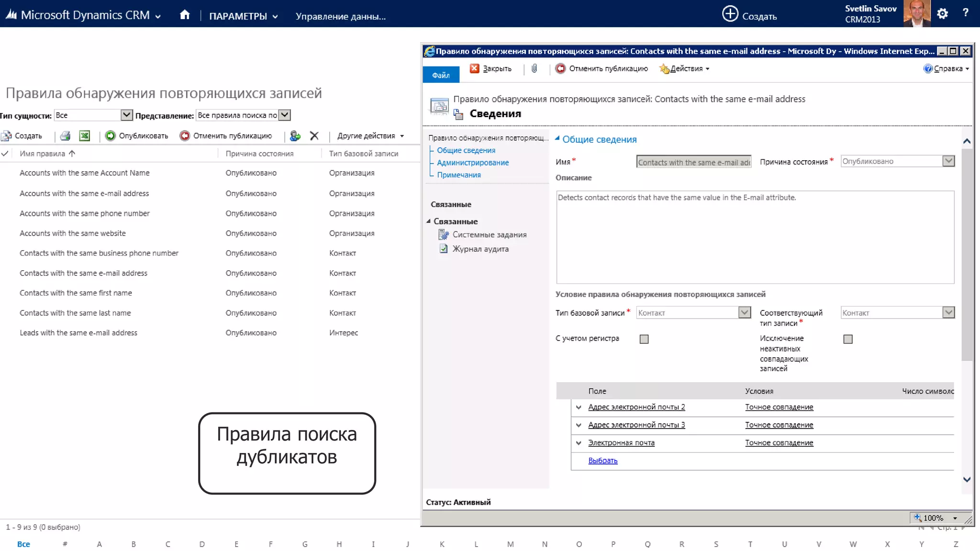This screenshot has height=551, width=980.
Task: Click the Description text area
Action: click(x=755, y=237)
